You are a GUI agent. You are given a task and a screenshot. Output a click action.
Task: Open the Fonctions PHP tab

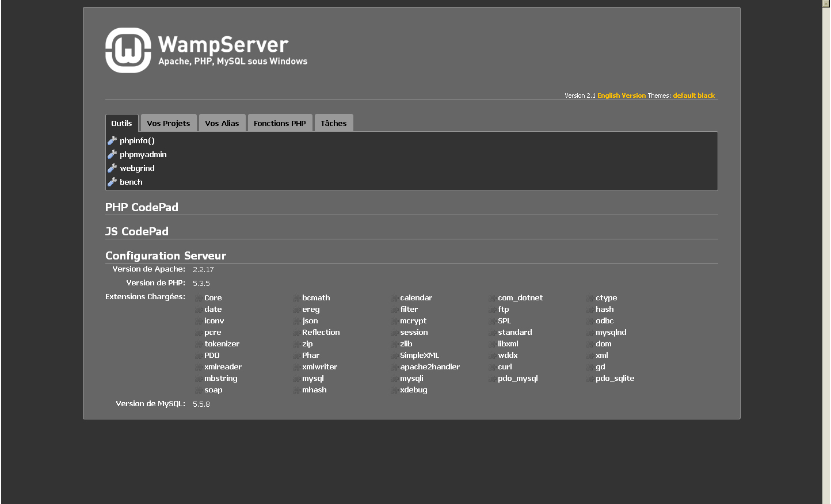[280, 123]
